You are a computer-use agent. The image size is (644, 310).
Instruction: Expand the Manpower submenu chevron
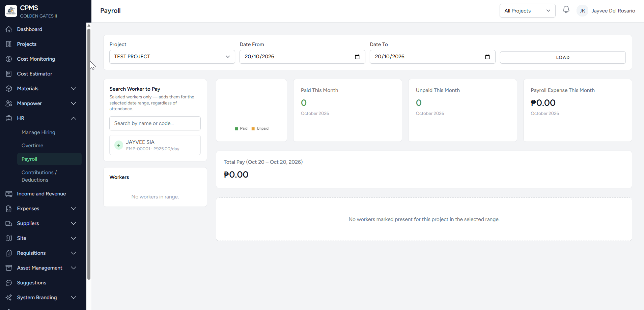[x=74, y=103]
